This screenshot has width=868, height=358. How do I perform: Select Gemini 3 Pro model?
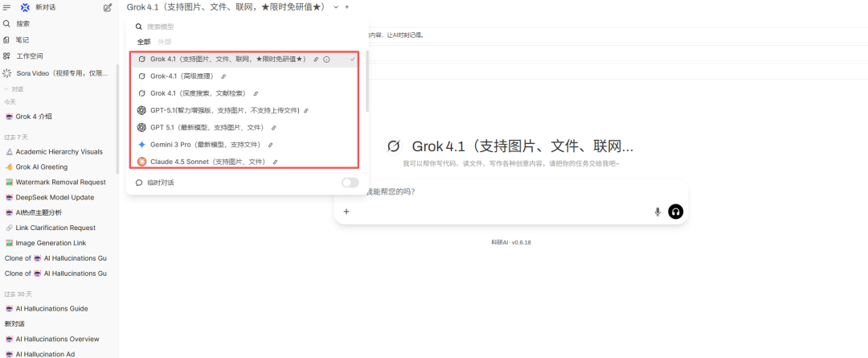pos(245,145)
